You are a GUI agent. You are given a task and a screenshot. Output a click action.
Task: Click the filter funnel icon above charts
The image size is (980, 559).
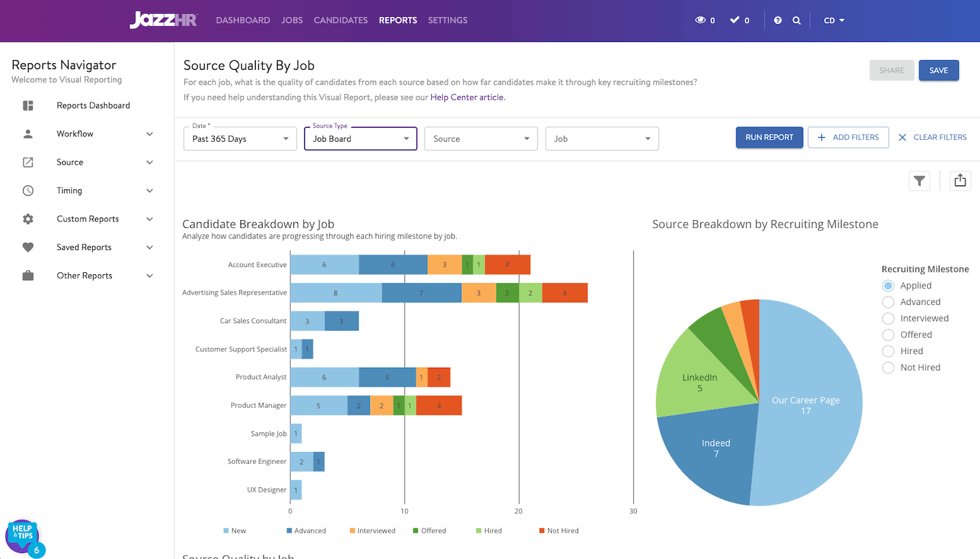pos(919,181)
